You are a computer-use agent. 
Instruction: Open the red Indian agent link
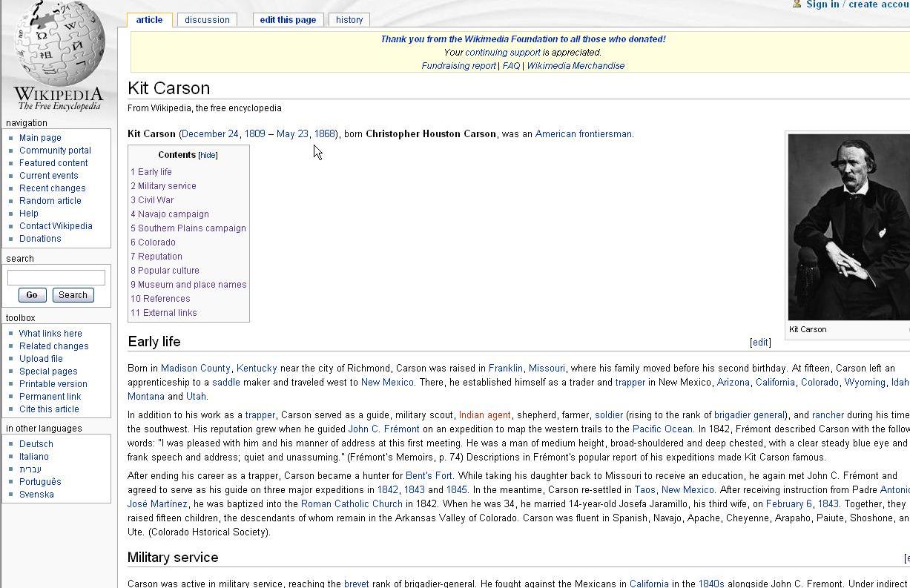tap(484, 415)
